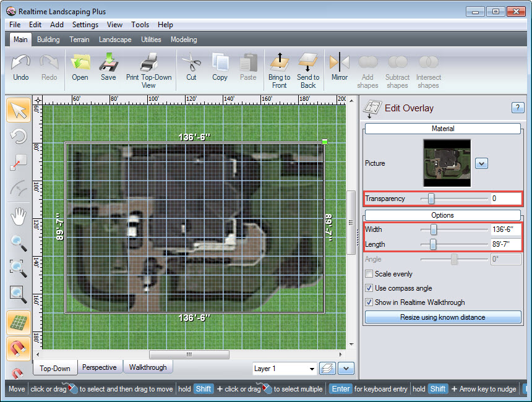Switch to the Landscape tab
Screen dimensions: 532x402
115,40
